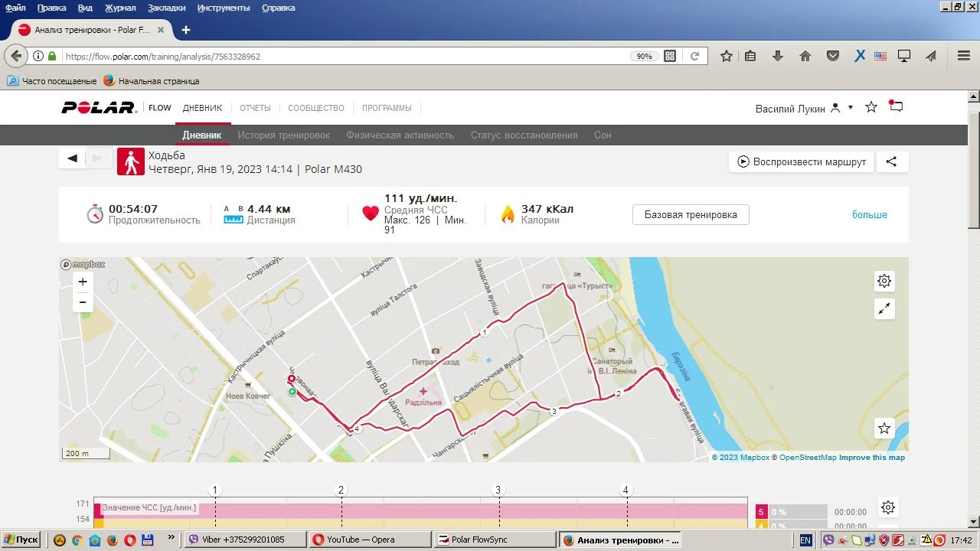Open the Часто посещаемые bookmarks folder

[52, 80]
